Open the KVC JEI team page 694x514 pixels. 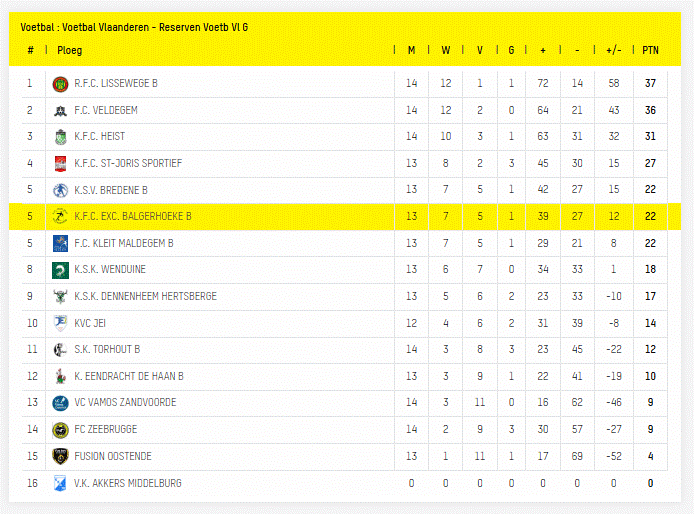click(x=90, y=323)
